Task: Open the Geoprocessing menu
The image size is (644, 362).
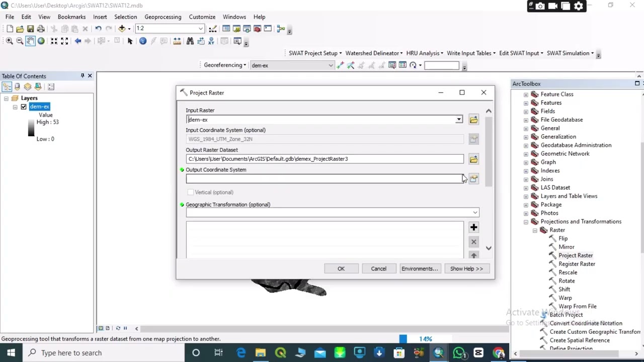Action: (163, 17)
